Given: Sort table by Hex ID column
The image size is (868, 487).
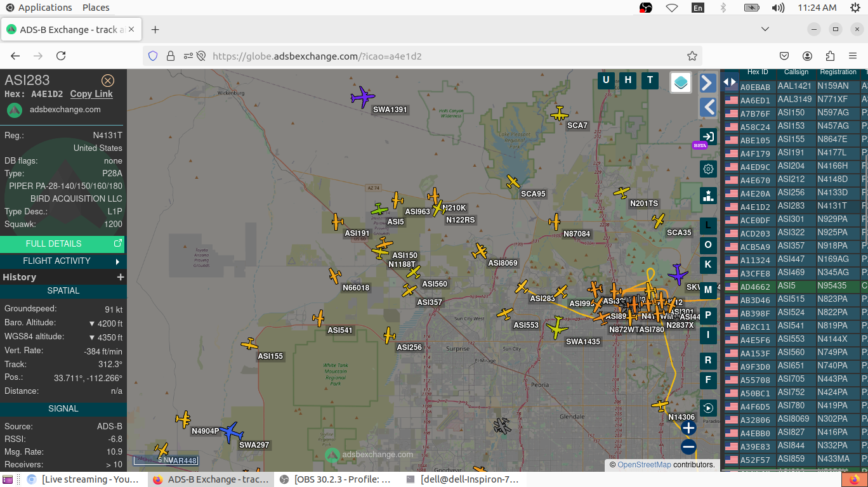Looking at the screenshot, I should (x=758, y=72).
